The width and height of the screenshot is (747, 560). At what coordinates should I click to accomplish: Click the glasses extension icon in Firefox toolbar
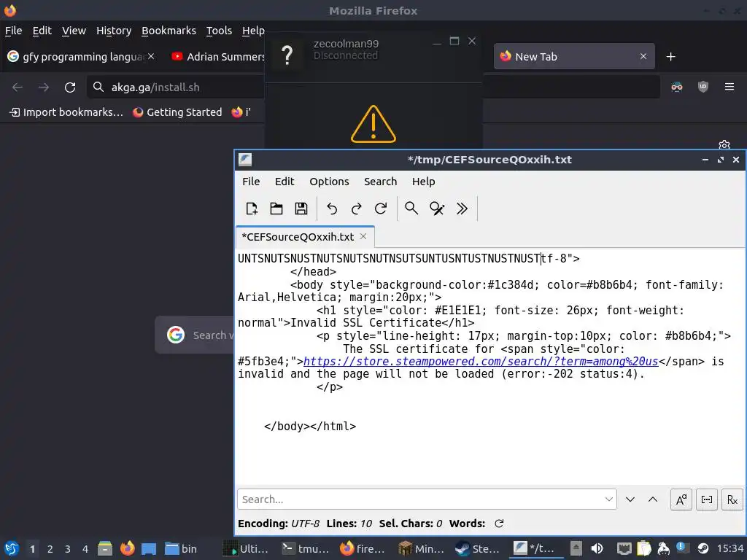click(x=677, y=87)
